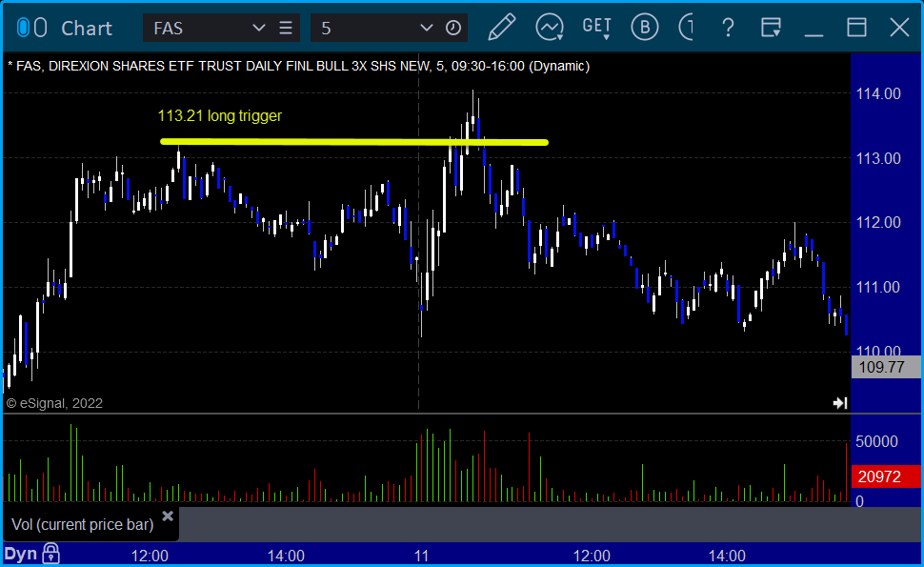Maximize the chart window

point(856,28)
